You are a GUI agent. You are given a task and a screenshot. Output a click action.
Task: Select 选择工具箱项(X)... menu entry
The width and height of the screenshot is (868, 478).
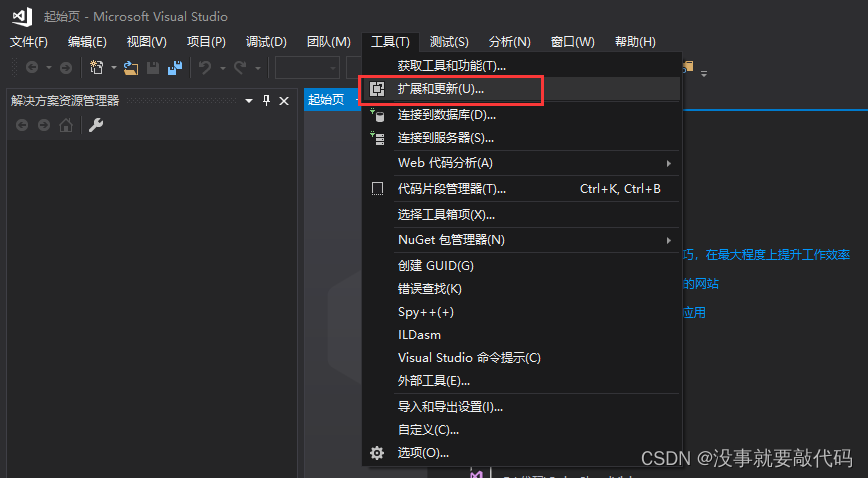(x=522, y=215)
